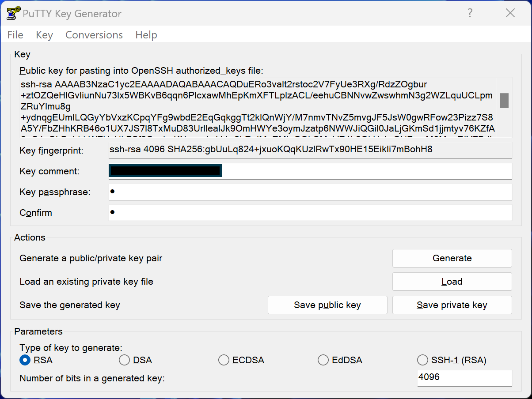Click the 'Number of bits in a generated key:' label
This screenshot has width=532, height=399.
tap(92, 378)
